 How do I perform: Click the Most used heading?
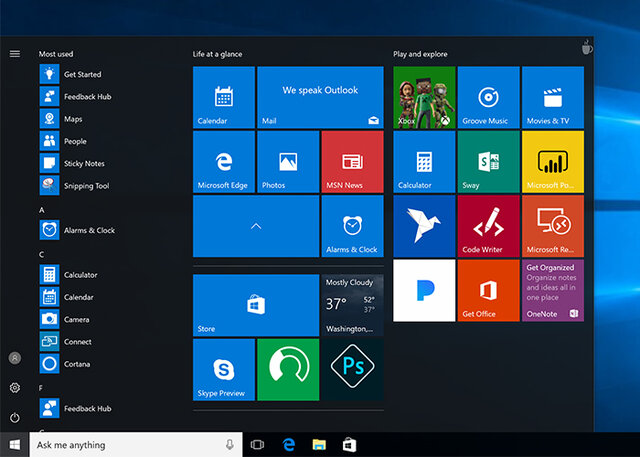coord(56,54)
